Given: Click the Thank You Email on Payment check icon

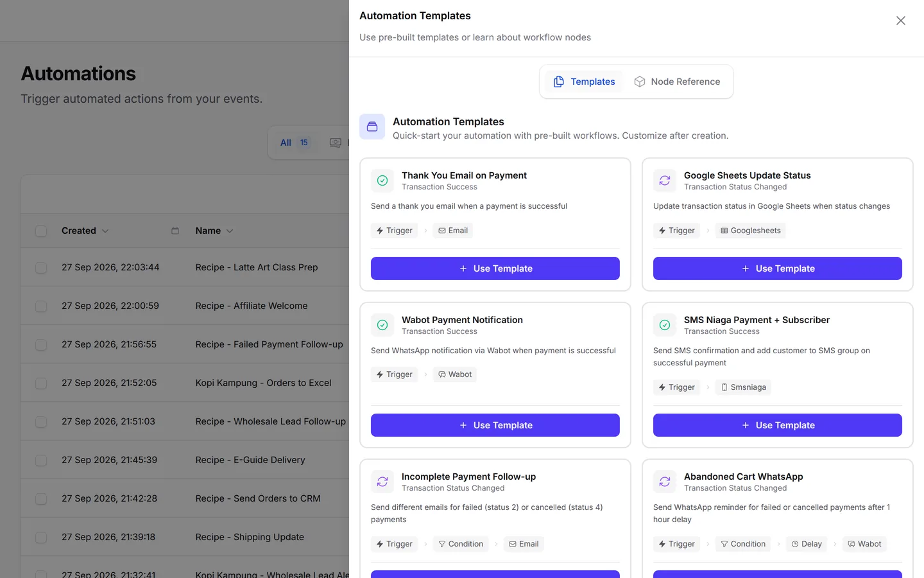Looking at the screenshot, I should [x=382, y=180].
